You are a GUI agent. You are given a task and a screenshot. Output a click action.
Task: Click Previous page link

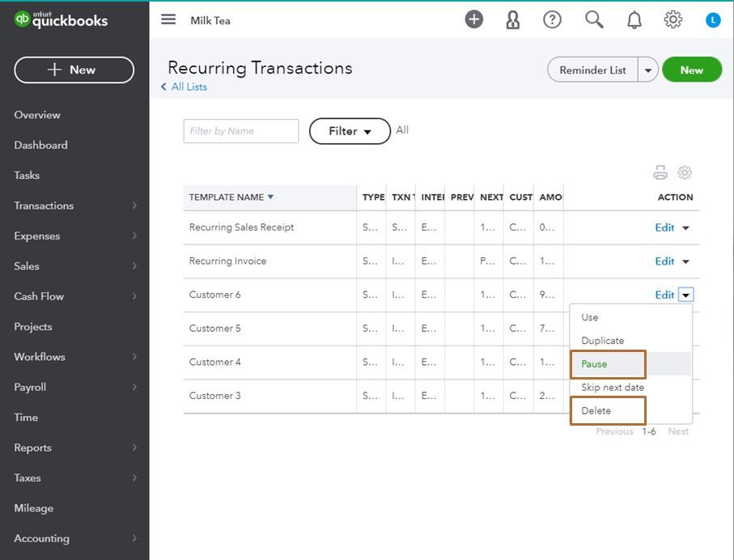[x=614, y=431]
